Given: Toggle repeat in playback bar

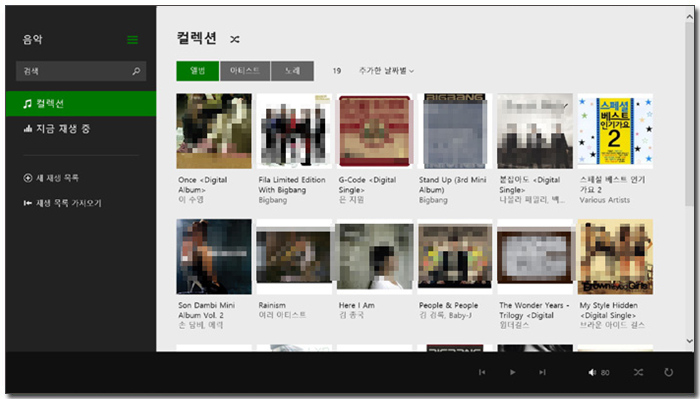Looking at the screenshot, I should (x=668, y=372).
